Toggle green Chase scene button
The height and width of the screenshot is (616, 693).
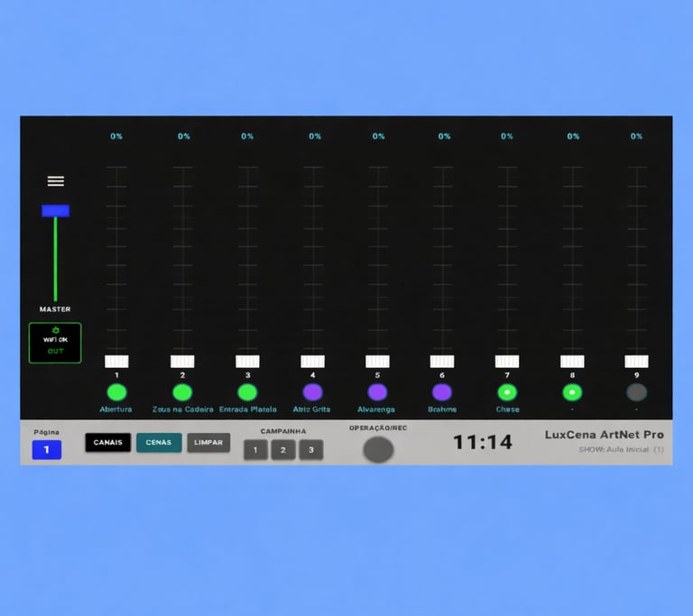coord(507,392)
